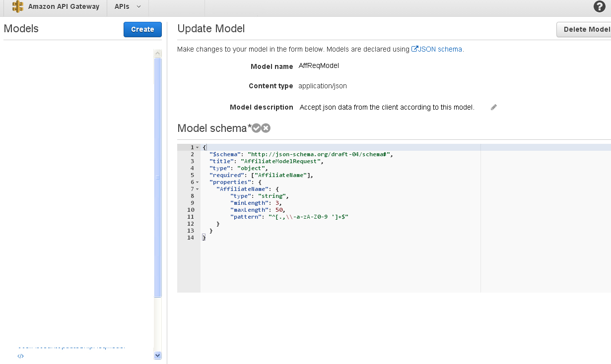Screen dimensions: 611x364
Task: Click the required ["AffiliateName"] line
Action: (262, 175)
